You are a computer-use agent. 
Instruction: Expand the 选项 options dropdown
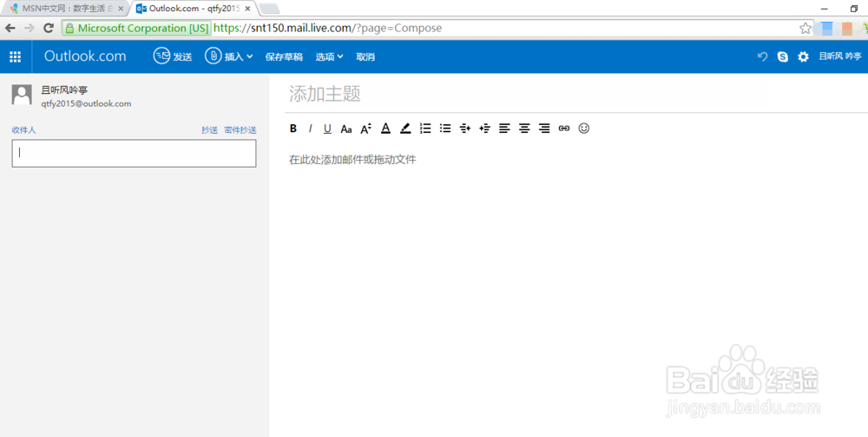[329, 56]
